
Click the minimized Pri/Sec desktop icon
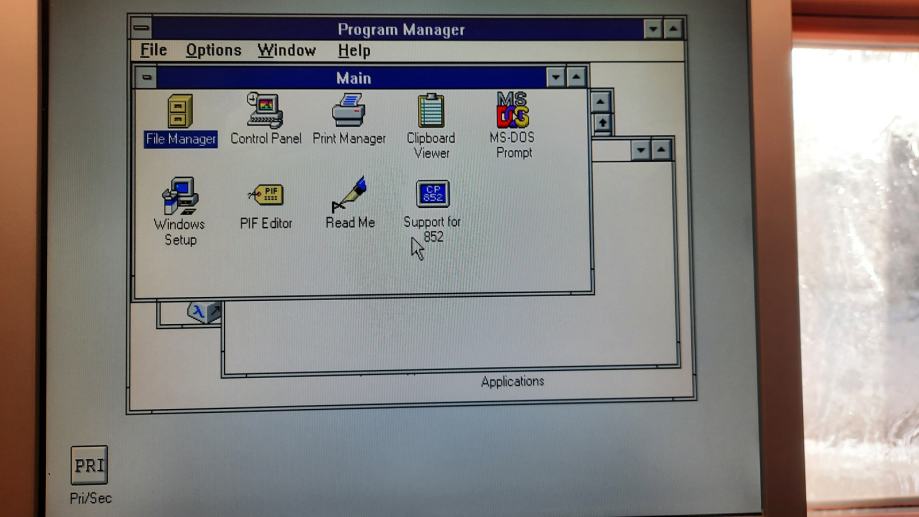click(89, 466)
